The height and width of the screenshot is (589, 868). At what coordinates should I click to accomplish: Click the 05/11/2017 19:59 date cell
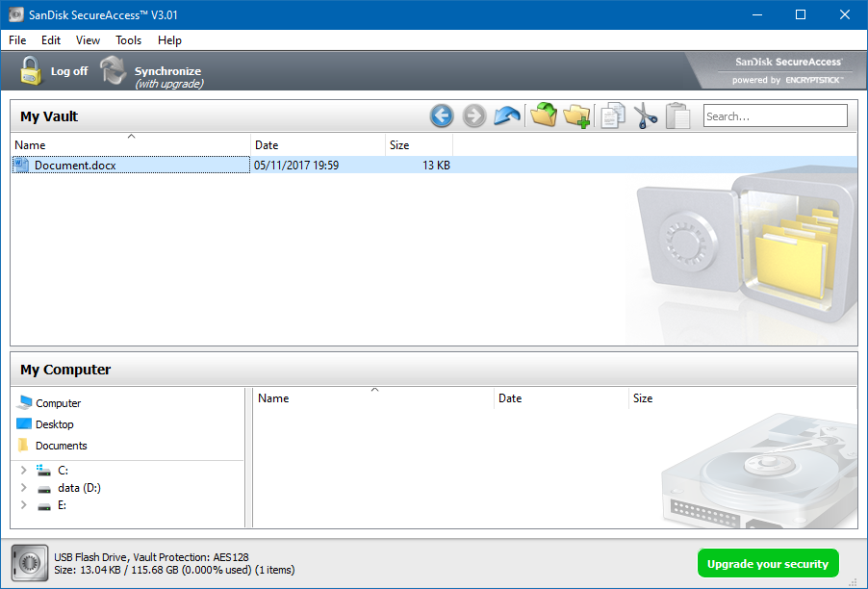point(296,165)
